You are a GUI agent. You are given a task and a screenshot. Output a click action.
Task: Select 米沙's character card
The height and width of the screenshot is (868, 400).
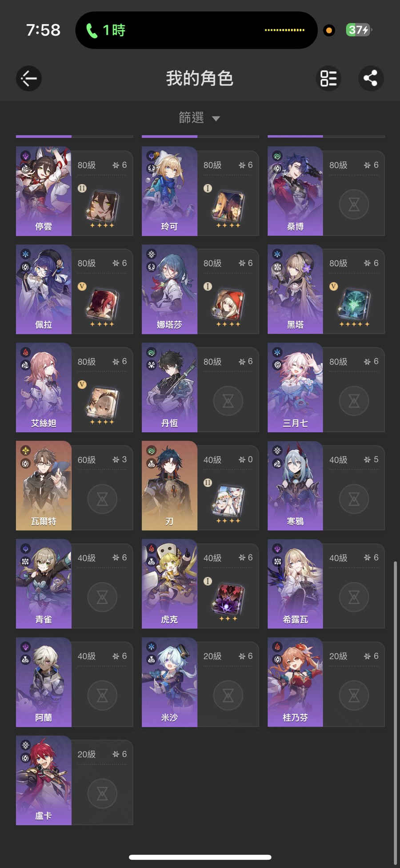[x=200, y=682]
